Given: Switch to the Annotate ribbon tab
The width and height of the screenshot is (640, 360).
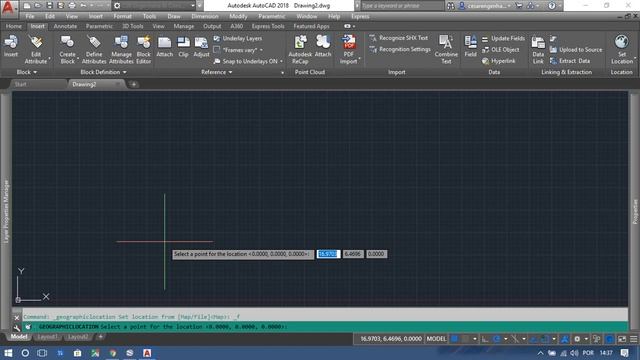Looking at the screenshot, I should point(65,26).
